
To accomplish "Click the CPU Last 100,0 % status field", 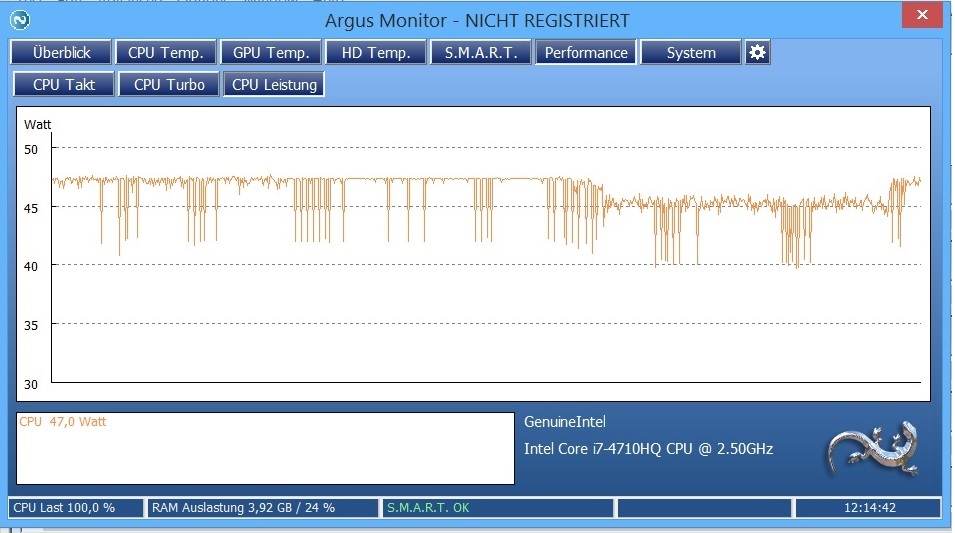I will (x=76, y=507).
